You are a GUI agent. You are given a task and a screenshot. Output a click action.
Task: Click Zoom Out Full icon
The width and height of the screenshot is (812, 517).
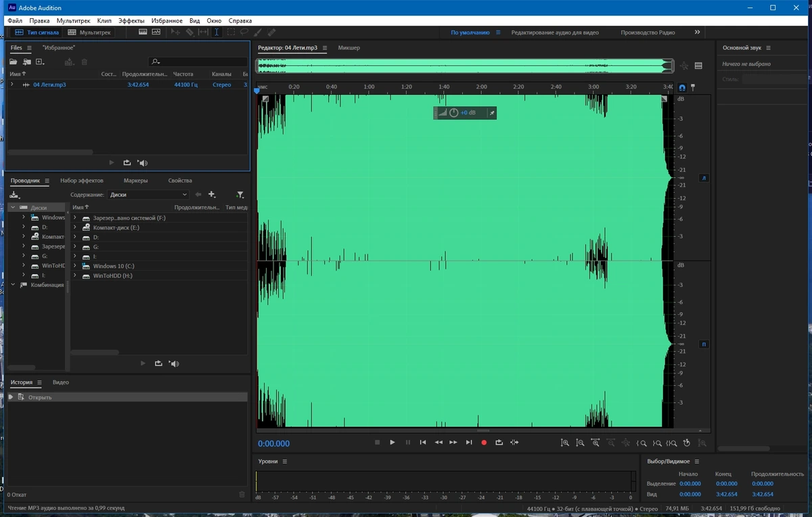tap(626, 443)
